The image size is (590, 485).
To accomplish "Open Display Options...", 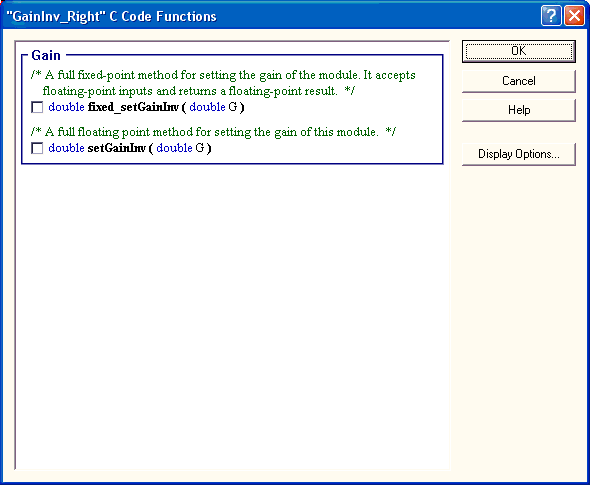I will tap(519, 154).
